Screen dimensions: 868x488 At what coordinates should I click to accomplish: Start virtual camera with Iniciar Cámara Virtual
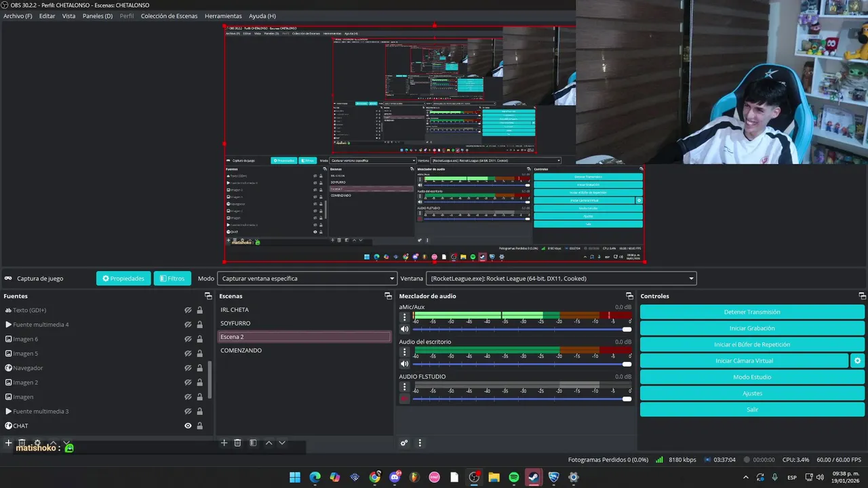(x=744, y=361)
